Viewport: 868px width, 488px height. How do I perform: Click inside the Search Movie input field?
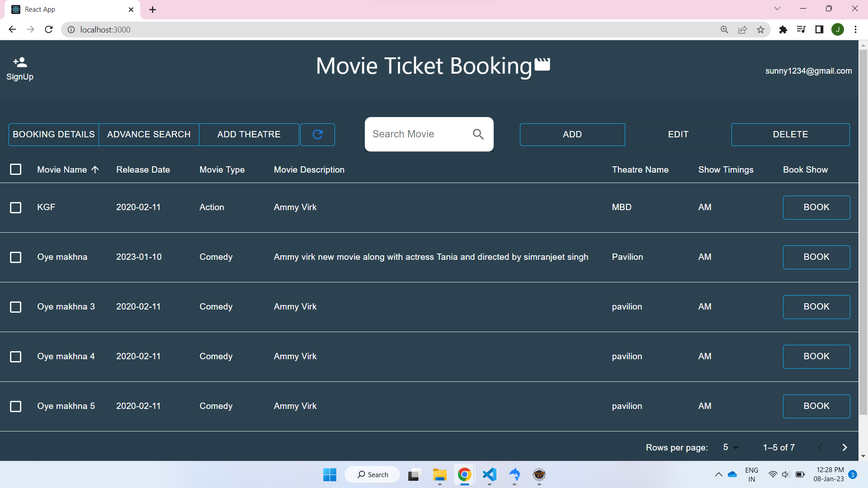[416, 134]
